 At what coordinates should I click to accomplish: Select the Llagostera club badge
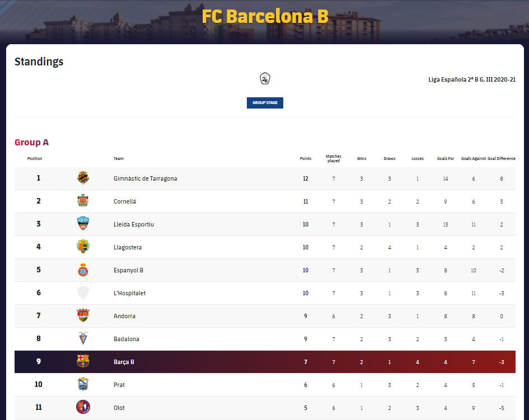pos(83,247)
